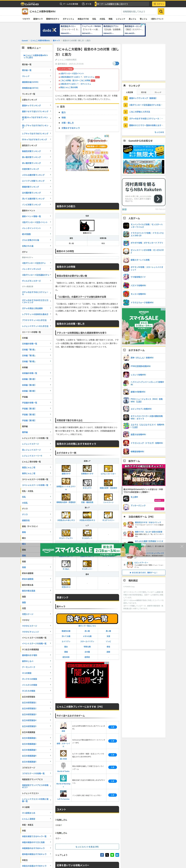Expand 日本編の攻略一覧 in the sidebar

coord(37,344)
